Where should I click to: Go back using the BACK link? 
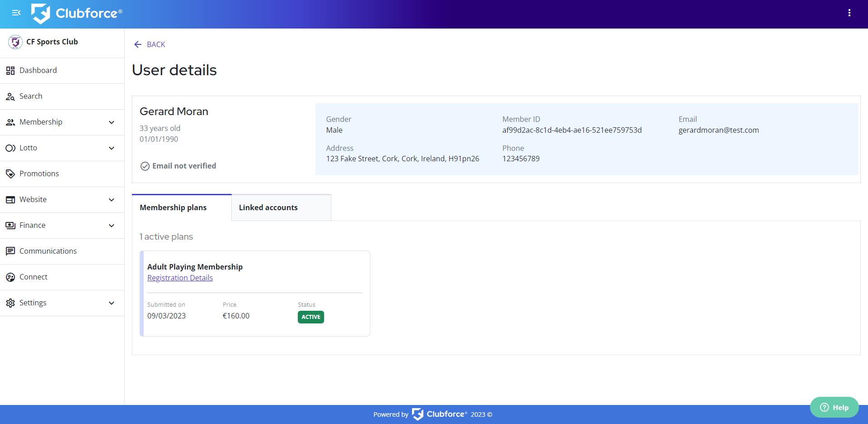point(150,44)
